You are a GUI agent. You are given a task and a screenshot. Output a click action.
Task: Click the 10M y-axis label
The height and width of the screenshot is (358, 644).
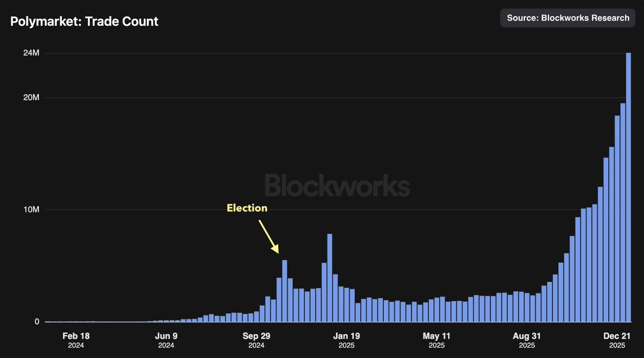tap(31, 209)
